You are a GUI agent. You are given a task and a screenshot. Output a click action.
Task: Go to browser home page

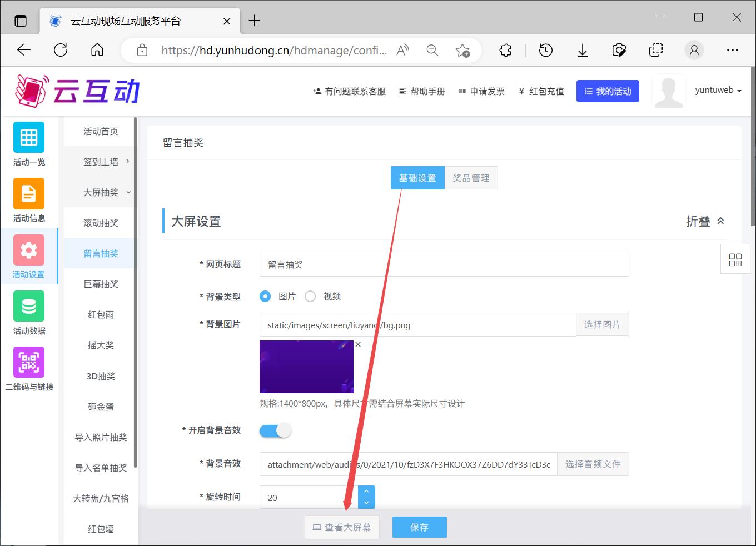97,50
